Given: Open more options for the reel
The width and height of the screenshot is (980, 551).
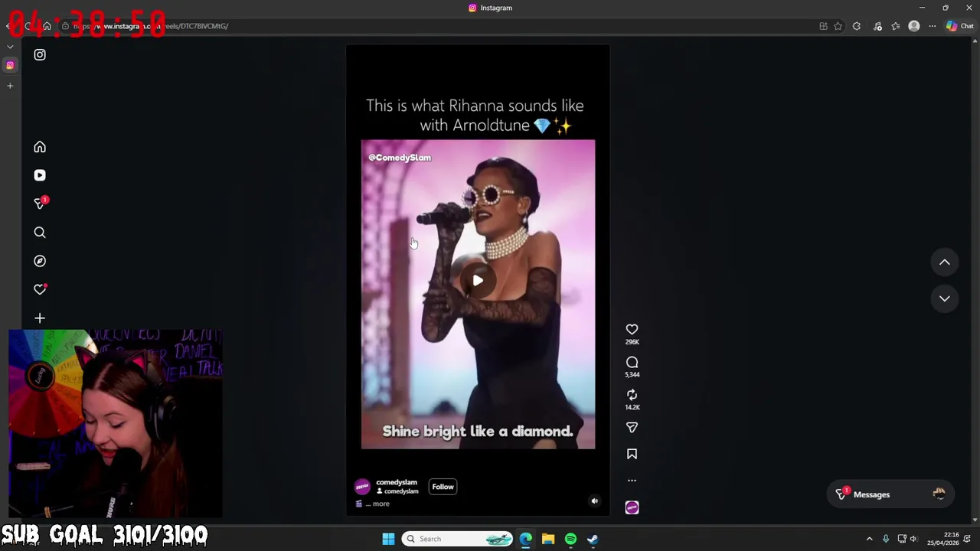Looking at the screenshot, I should point(632,481).
